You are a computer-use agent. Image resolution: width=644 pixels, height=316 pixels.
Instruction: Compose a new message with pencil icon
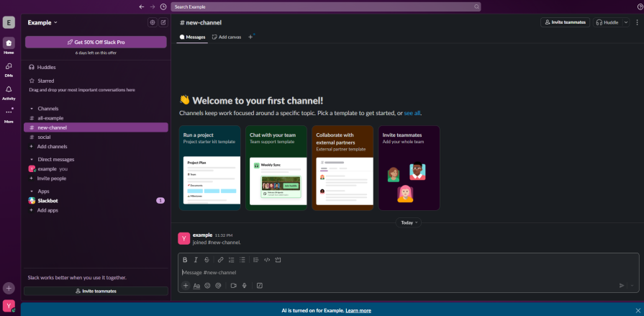[x=163, y=22]
